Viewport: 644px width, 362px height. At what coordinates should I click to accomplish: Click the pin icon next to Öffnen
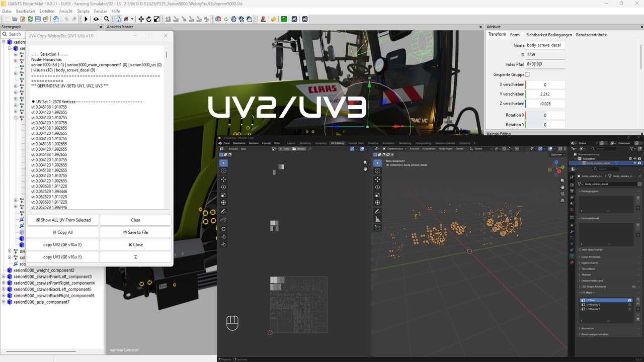click(x=310, y=149)
